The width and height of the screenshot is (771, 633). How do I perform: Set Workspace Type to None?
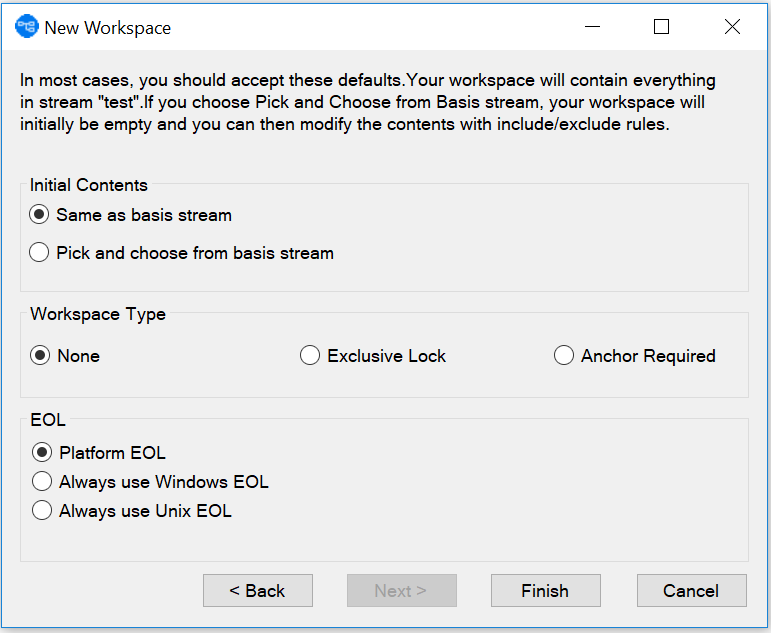pyautogui.click(x=40, y=356)
